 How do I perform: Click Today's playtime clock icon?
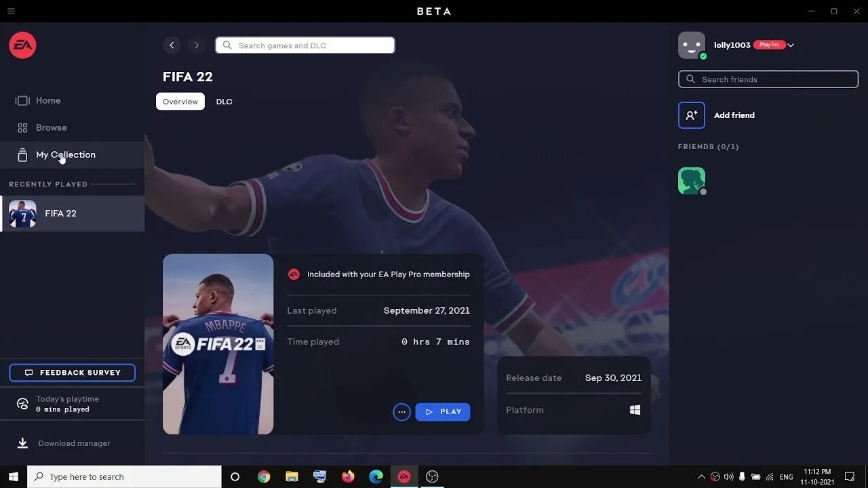click(22, 404)
